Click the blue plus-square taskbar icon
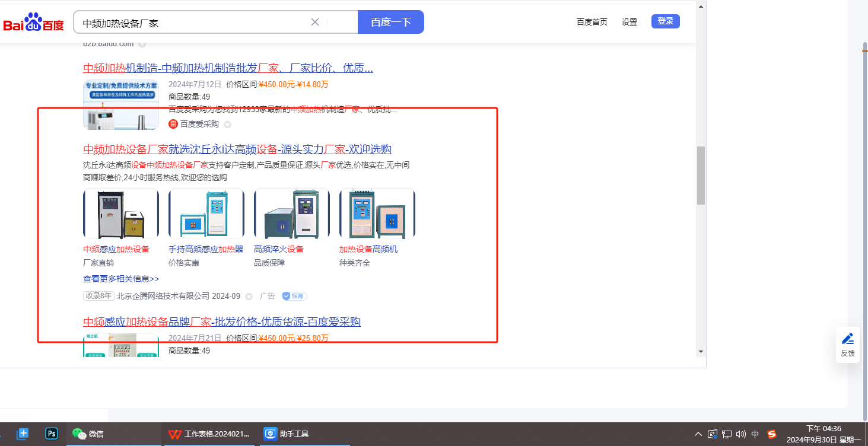Screen dimensions: 868x446 [x=23, y=434]
